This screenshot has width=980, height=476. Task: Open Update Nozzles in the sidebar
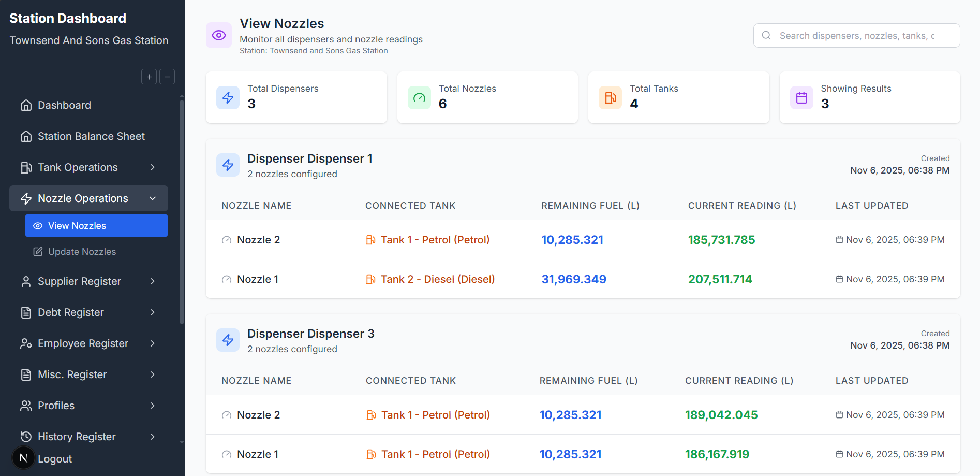click(x=82, y=252)
